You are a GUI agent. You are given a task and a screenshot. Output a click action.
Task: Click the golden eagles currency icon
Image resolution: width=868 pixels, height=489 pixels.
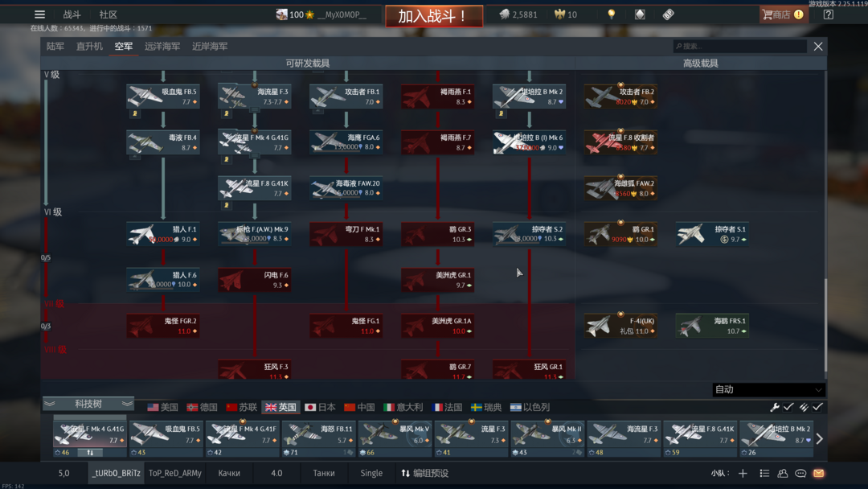pos(559,14)
